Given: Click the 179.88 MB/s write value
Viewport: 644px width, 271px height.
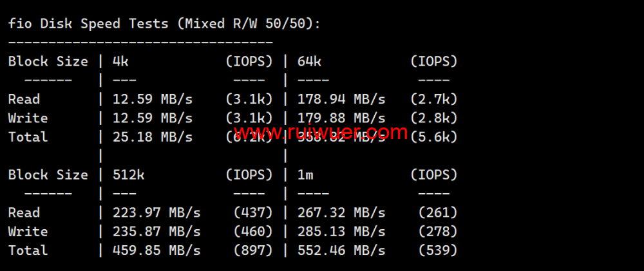Looking at the screenshot, I should [341, 118].
